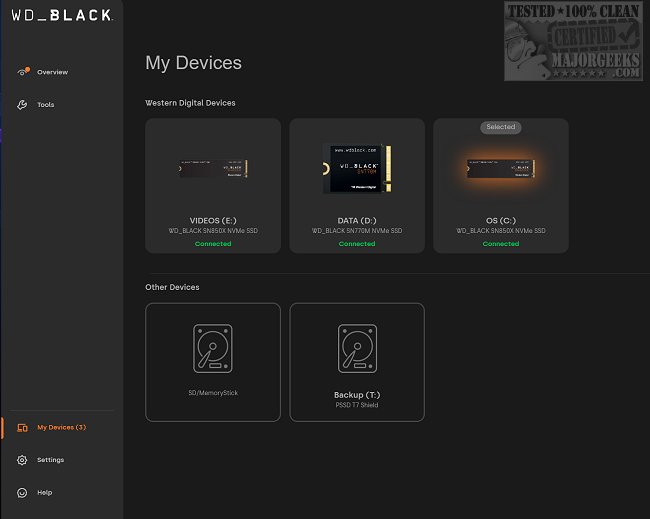Viewport: 650px width, 519px height.
Task: Click the WD_BLACK logo
Action: 62,15
